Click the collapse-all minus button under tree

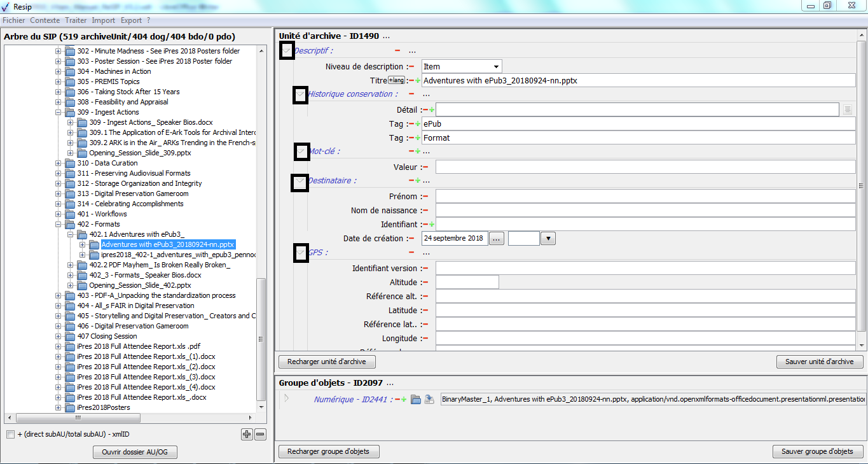tap(260, 435)
